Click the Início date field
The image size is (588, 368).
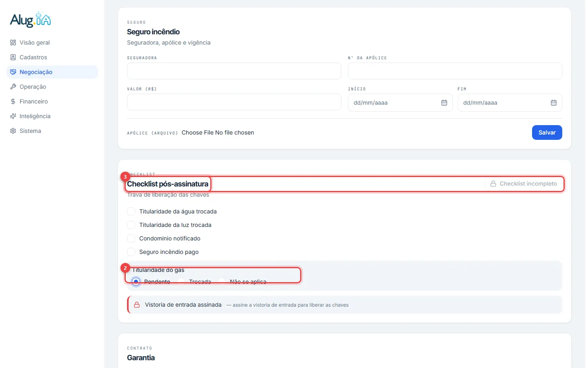point(400,103)
